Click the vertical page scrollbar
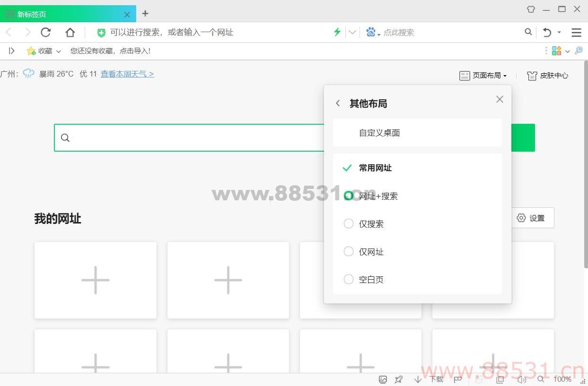Image resolution: width=588 pixels, height=386 pixels. tap(585, 165)
